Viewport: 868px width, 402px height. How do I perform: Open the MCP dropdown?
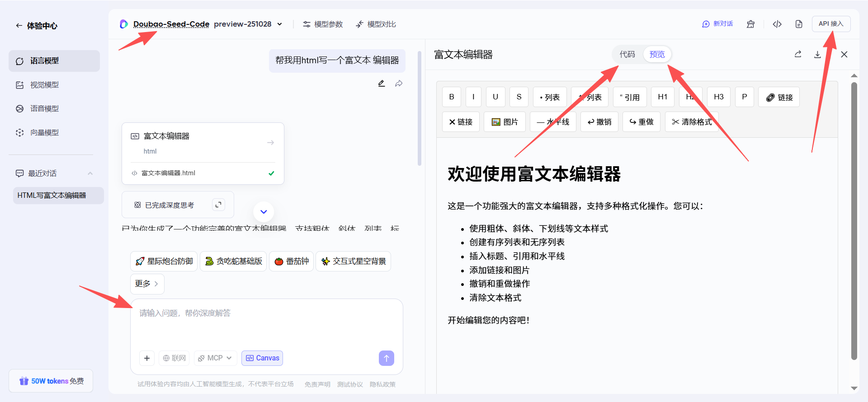click(x=216, y=358)
